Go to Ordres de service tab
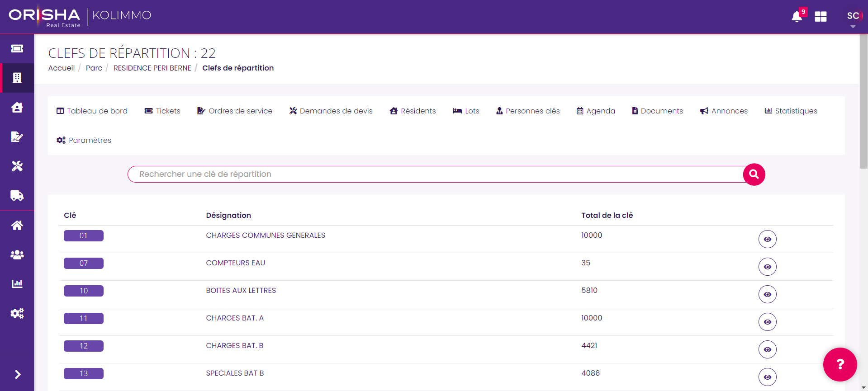This screenshot has width=868, height=391. point(235,111)
